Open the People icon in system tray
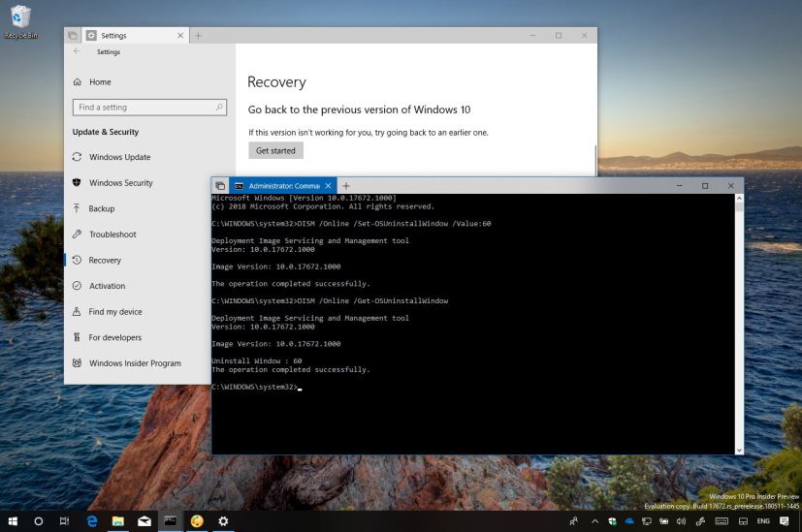Image resolution: width=802 pixels, height=532 pixels. click(x=574, y=521)
